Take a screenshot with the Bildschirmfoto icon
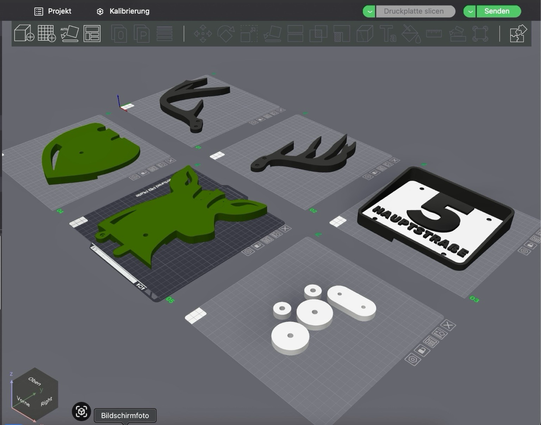Screen dimensions: 541x425 [x=81, y=412]
